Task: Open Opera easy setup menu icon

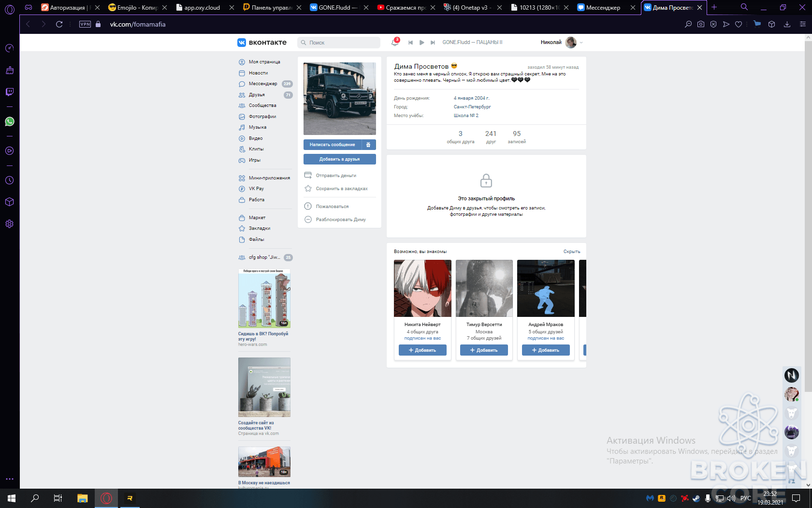Action: [x=803, y=24]
